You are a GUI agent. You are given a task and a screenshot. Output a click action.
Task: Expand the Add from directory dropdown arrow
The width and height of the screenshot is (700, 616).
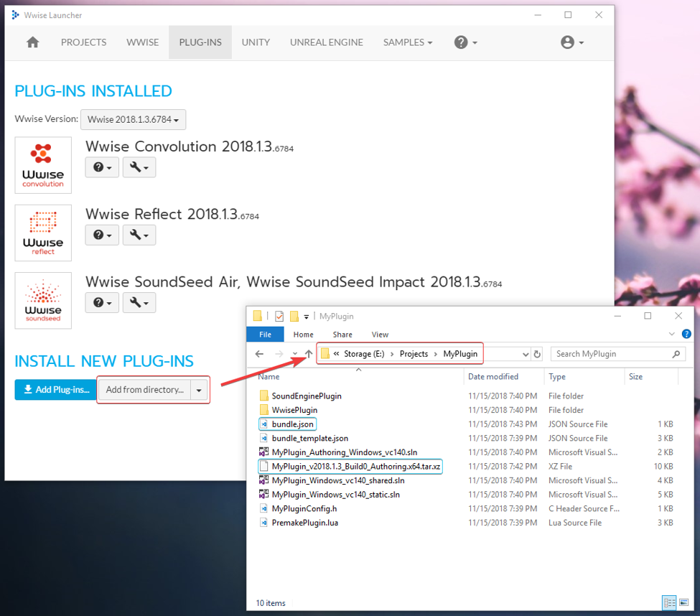(x=199, y=390)
